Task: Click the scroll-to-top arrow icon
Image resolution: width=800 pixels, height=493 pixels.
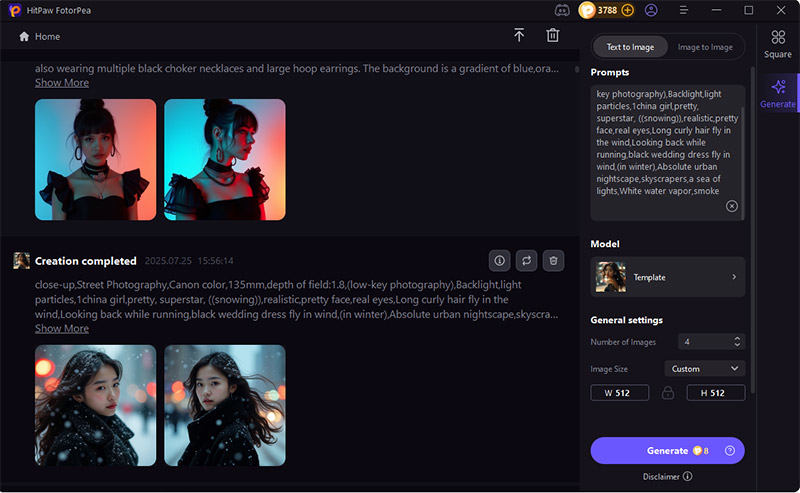Action: click(519, 35)
